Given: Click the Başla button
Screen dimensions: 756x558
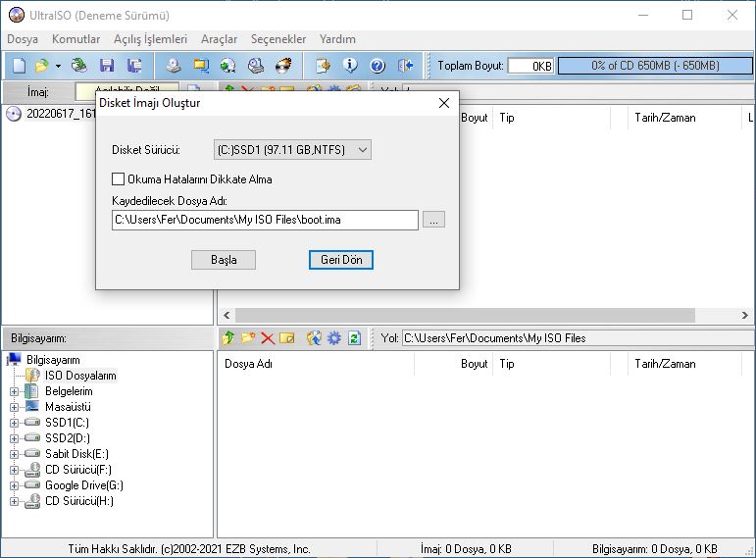Looking at the screenshot, I should point(224,260).
